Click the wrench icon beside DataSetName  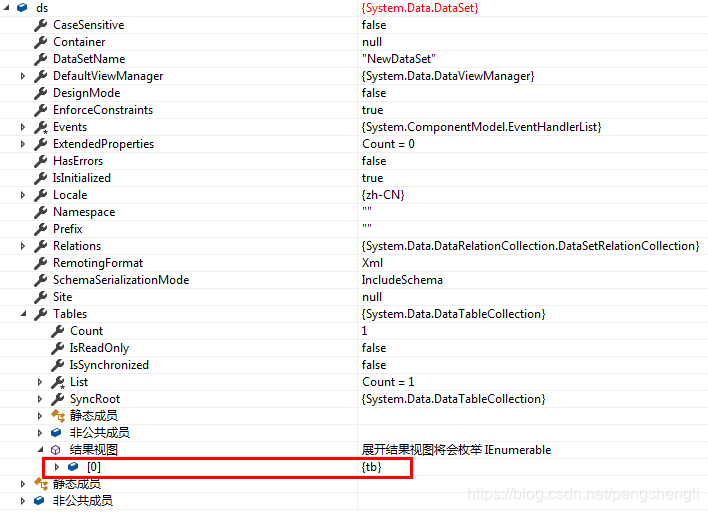[x=41, y=59]
